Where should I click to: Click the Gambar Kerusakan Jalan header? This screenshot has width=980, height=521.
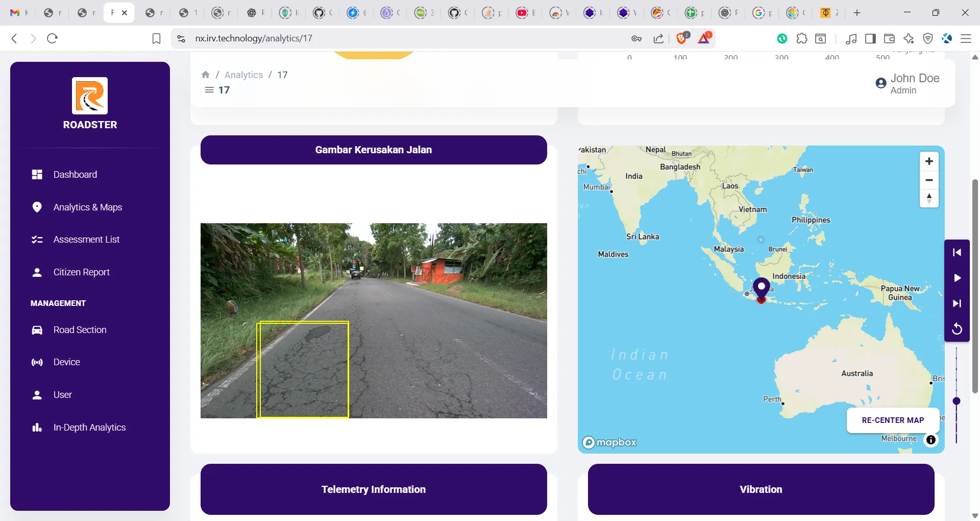coord(374,150)
